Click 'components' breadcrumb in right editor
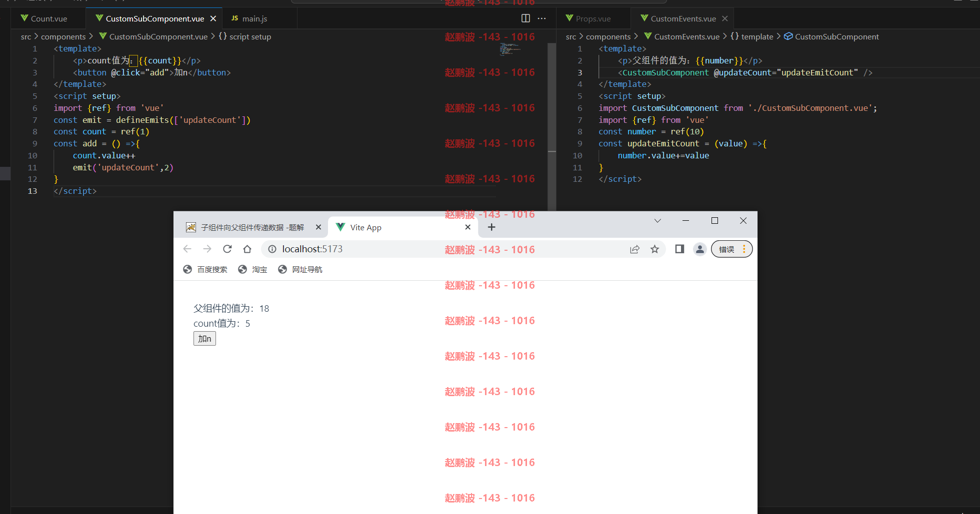The width and height of the screenshot is (980, 514). pyautogui.click(x=608, y=36)
